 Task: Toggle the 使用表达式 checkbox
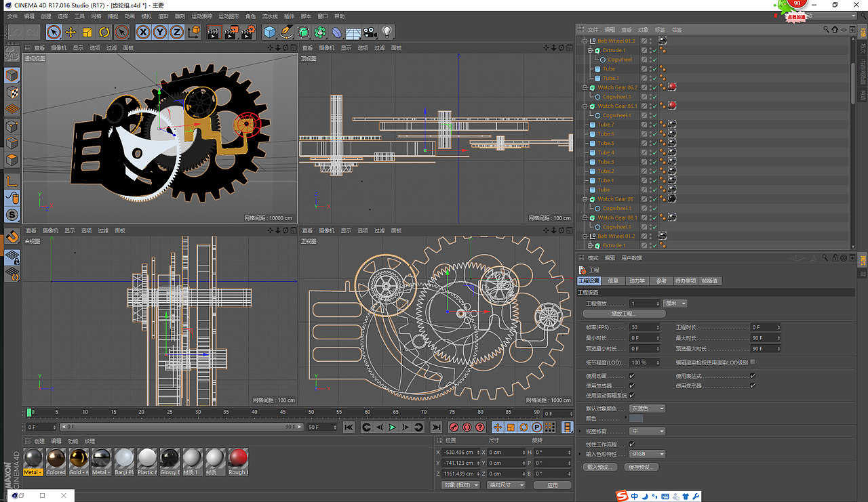coord(753,376)
